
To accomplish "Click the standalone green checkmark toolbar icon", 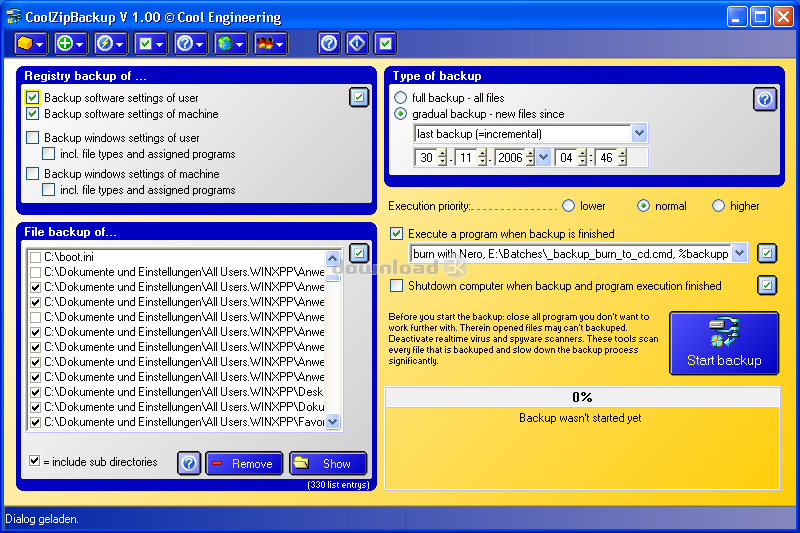I will (386, 44).
